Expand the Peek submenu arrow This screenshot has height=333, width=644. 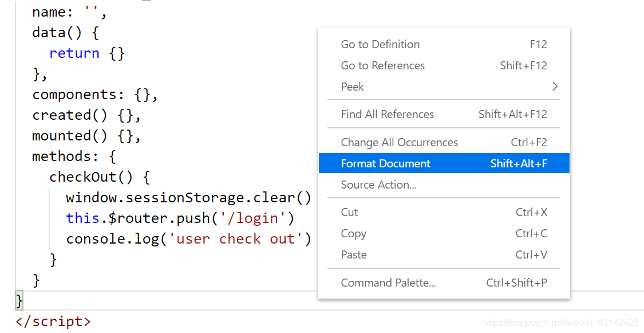(x=554, y=87)
